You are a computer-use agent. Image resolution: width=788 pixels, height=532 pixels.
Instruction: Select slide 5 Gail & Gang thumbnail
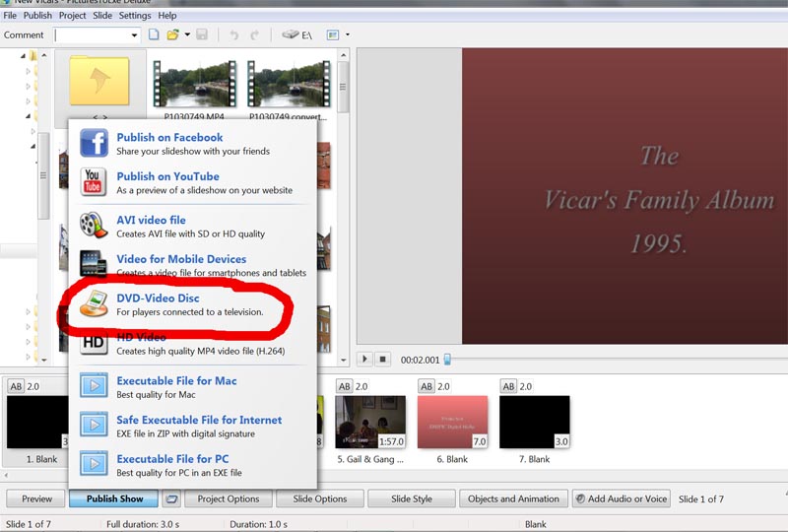370,422
